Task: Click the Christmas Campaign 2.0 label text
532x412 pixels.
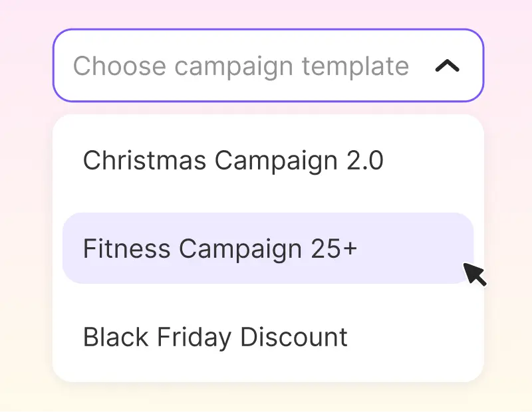Action: pos(233,161)
